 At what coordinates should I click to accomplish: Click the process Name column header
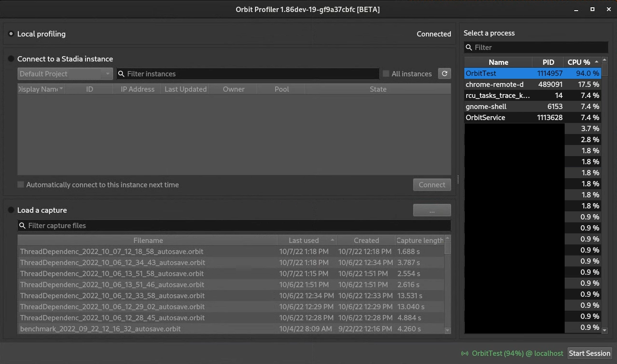pyautogui.click(x=498, y=62)
